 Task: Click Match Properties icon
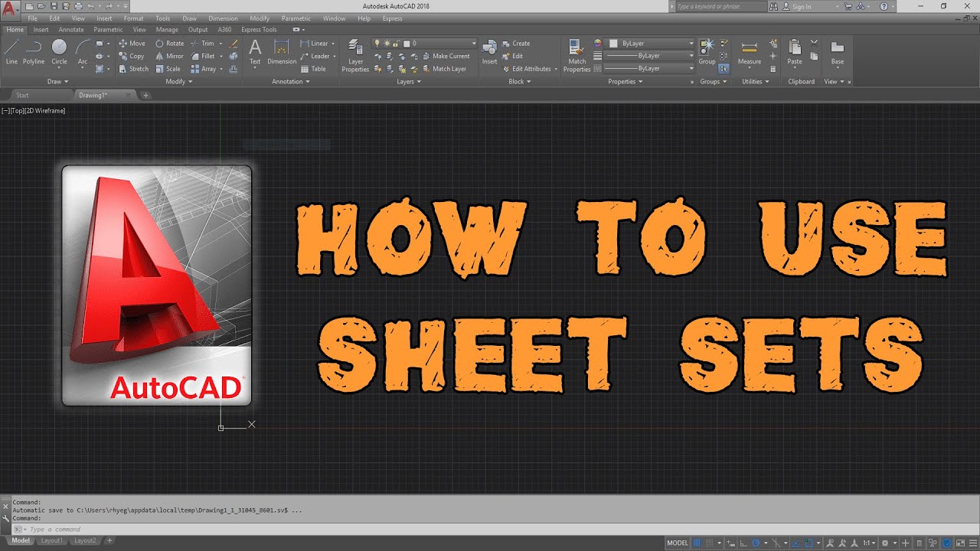click(577, 55)
